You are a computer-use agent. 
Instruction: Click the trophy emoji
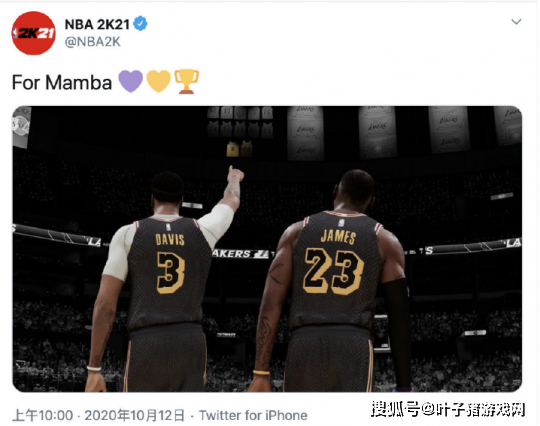pyautogui.click(x=186, y=81)
